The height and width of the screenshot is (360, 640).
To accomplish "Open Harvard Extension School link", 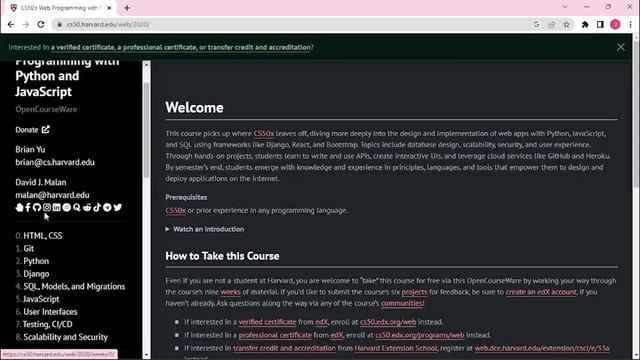I will coord(396,348).
